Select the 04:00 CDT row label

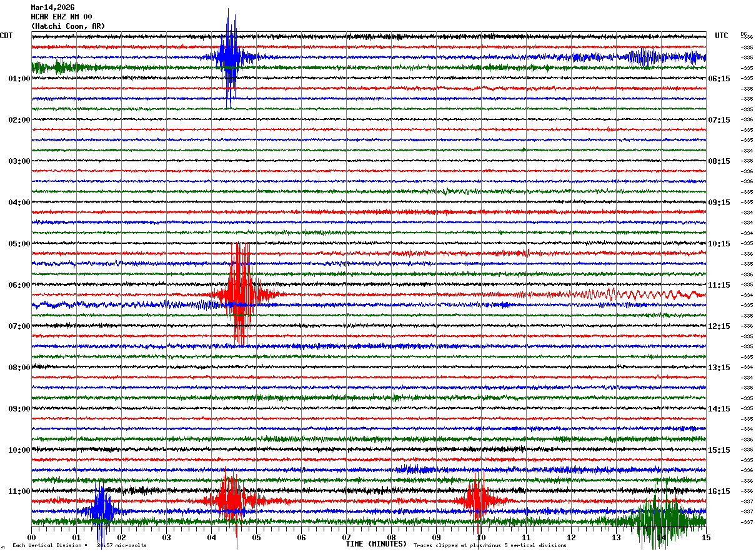(19, 203)
